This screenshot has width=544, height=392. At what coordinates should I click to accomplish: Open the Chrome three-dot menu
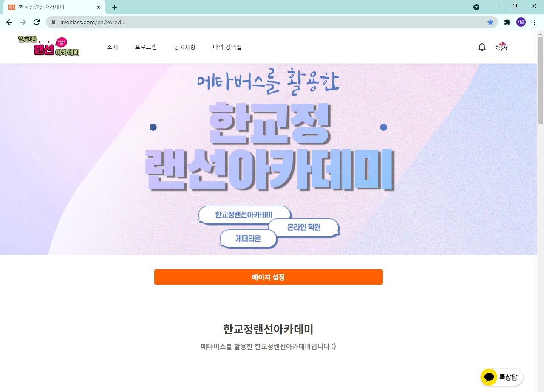click(x=535, y=22)
